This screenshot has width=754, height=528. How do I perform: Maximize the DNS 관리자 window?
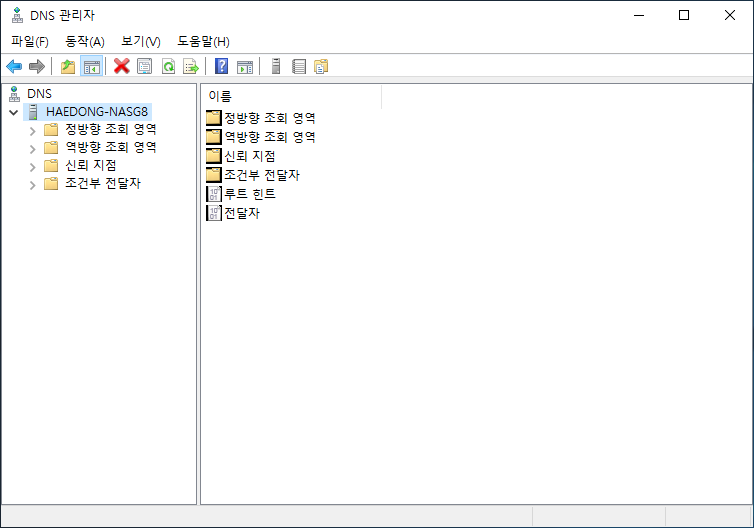point(683,15)
